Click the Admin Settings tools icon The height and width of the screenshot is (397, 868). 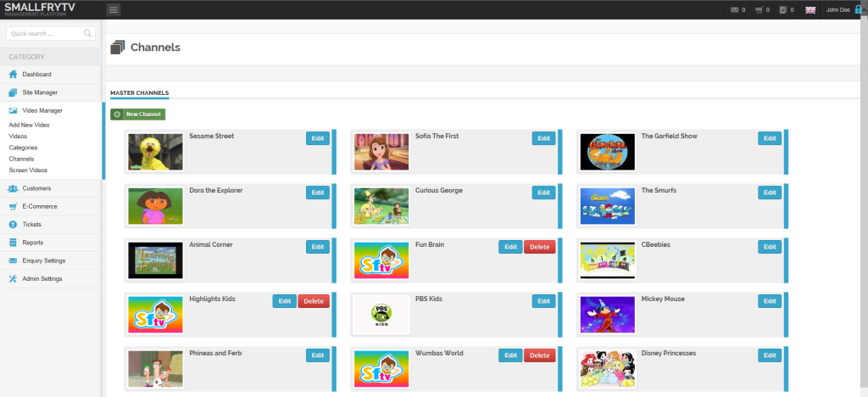14,279
